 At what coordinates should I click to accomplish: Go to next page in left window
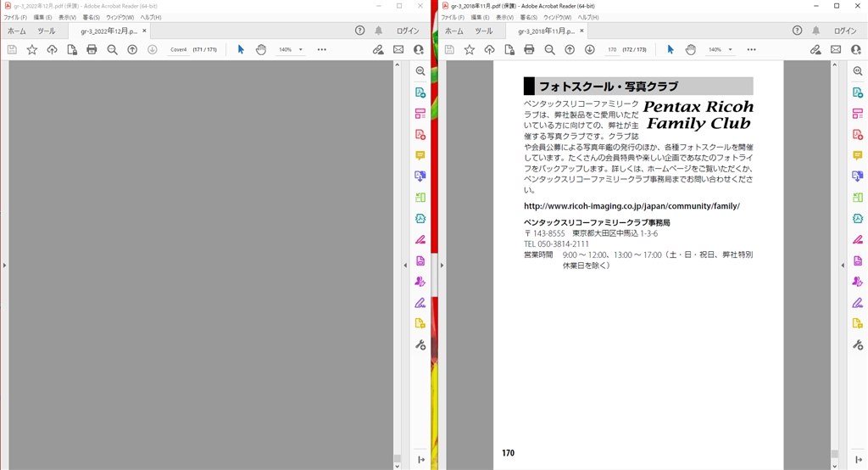click(153, 50)
